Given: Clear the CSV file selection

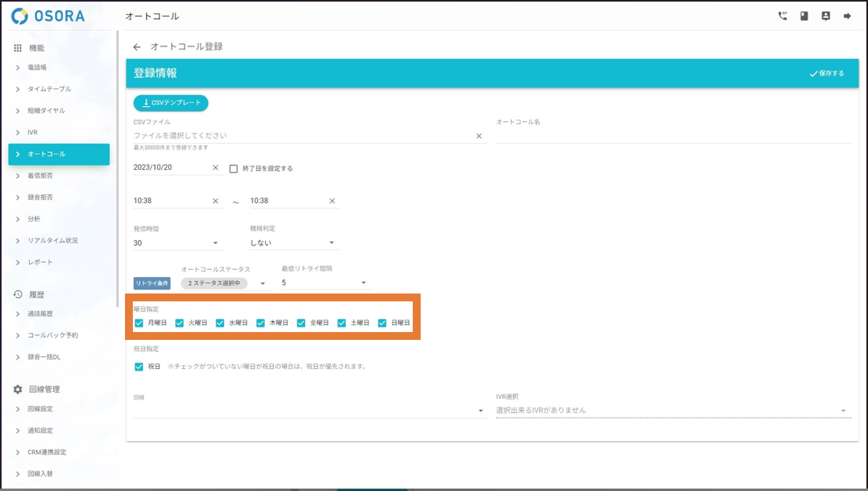Looking at the screenshot, I should coord(479,136).
